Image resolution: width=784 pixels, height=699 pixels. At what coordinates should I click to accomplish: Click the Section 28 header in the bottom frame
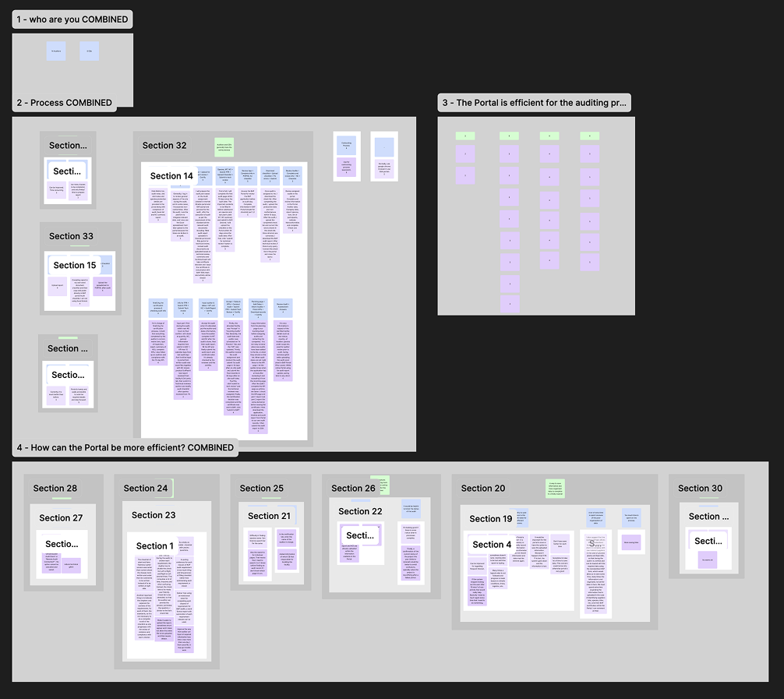click(55, 488)
